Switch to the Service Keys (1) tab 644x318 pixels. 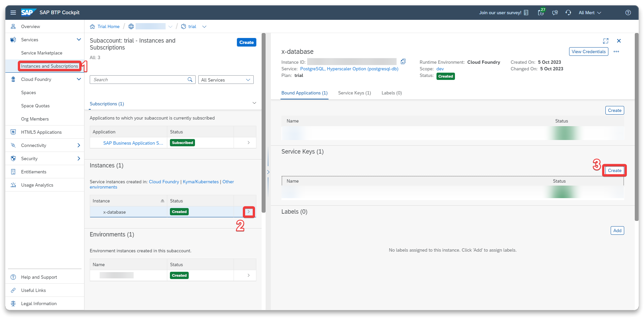pos(354,93)
